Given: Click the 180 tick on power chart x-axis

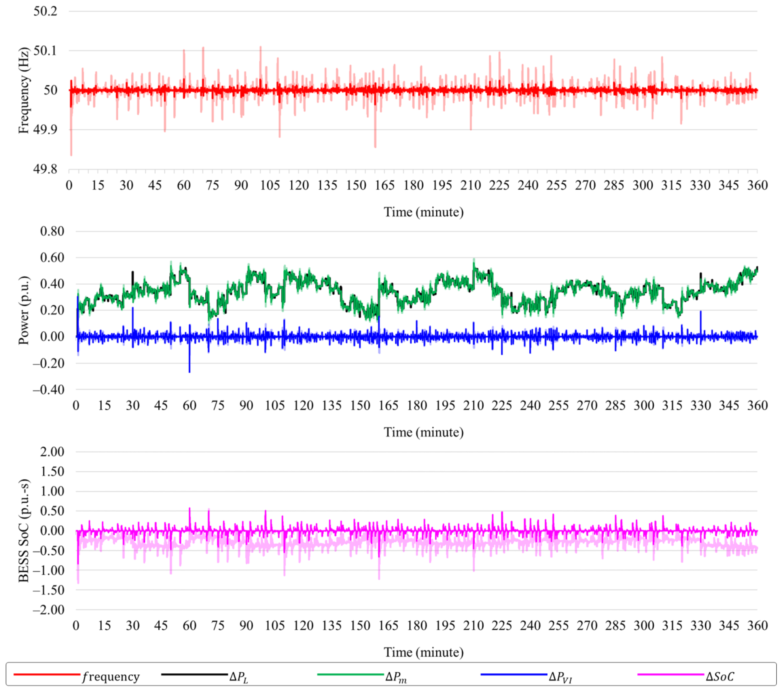Looking at the screenshot, I should (417, 405).
